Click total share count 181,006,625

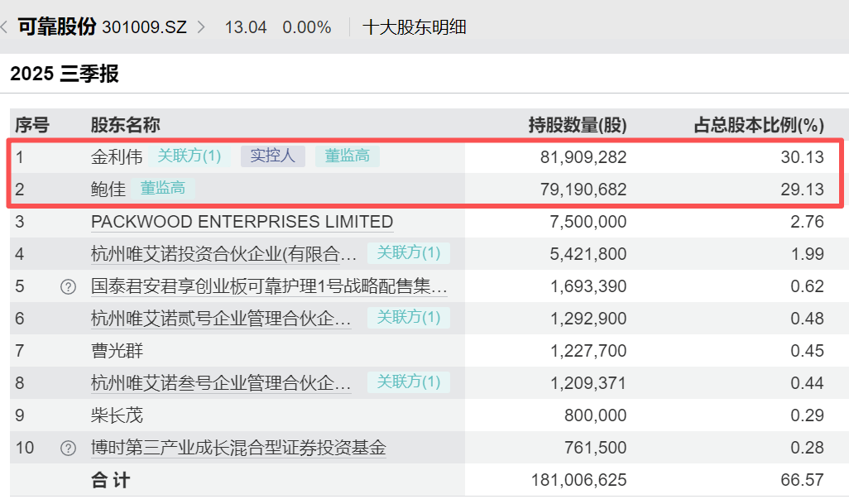[578, 480]
